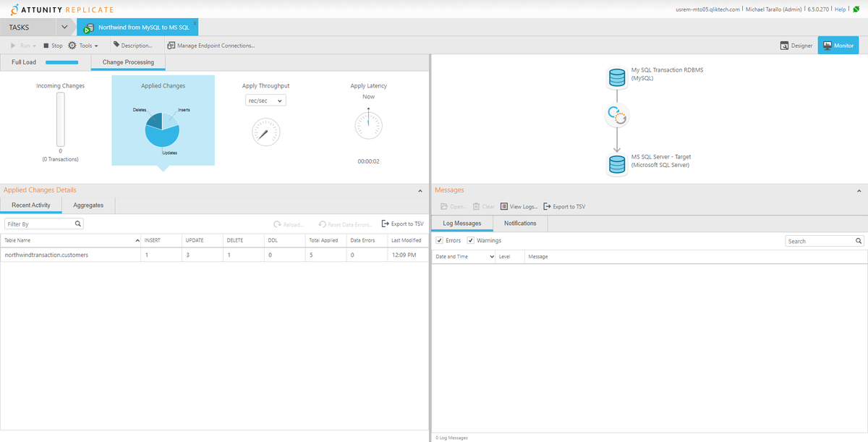Close the Northwind task tab
The image size is (868, 442).
pyautogui.click(x=195, y=23)
